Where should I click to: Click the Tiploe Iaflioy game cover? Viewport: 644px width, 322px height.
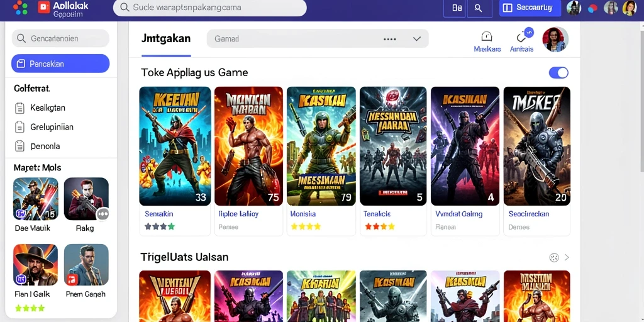coord(248,146)
